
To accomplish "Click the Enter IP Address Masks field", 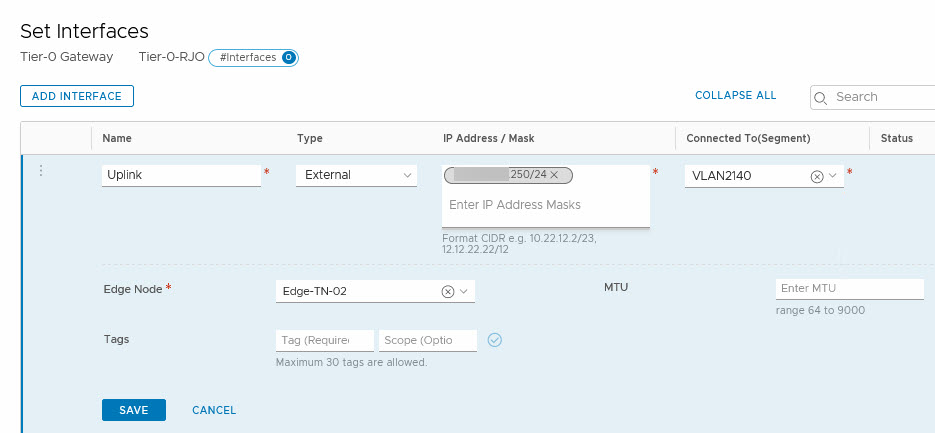I will (545, 205).
